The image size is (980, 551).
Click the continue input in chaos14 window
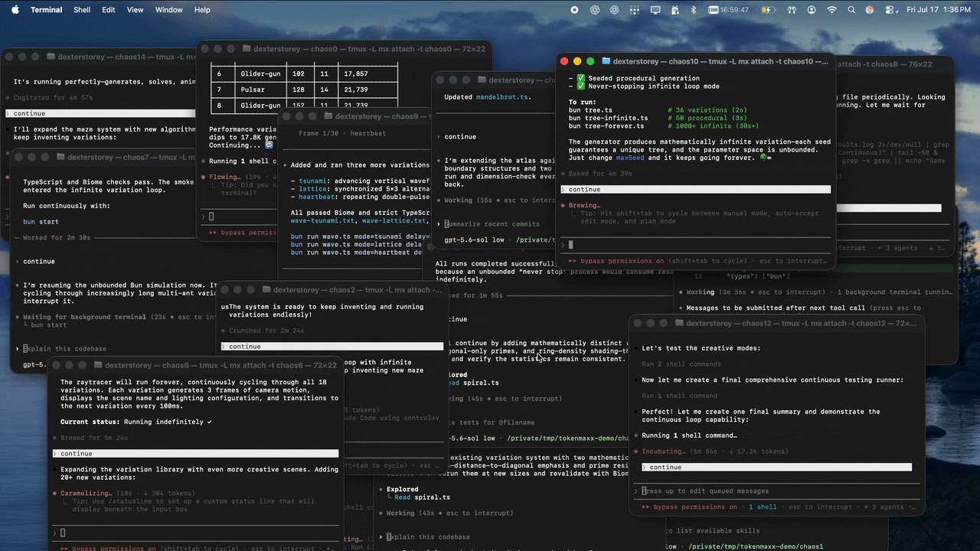pos(100,113)
